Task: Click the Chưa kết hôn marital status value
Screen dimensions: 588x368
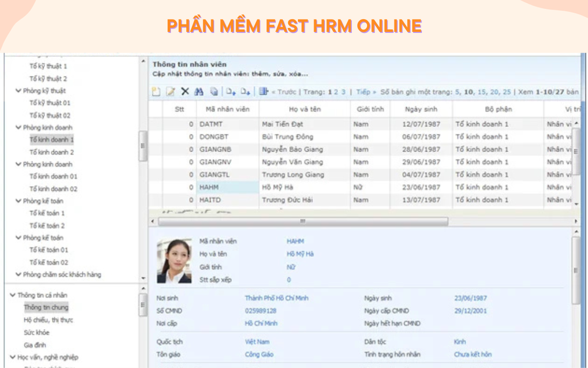Action: coord(473,354)
